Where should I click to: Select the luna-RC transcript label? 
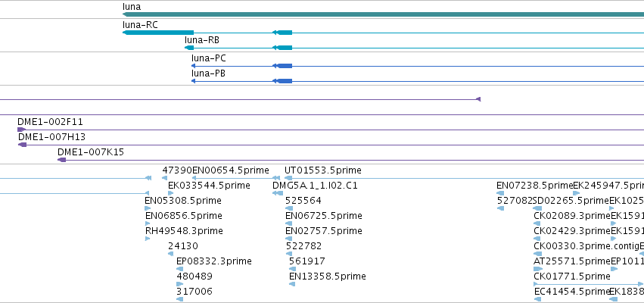(x=140, y=25)
